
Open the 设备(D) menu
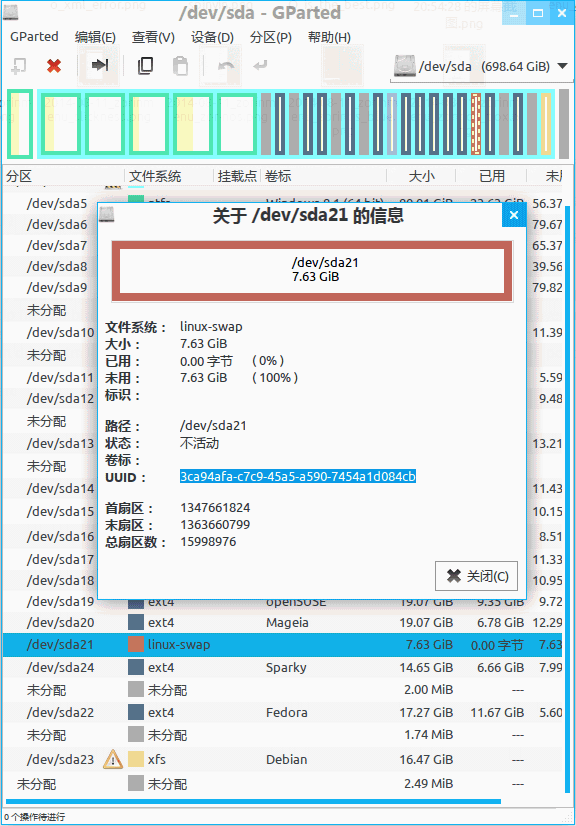[212, 37]
